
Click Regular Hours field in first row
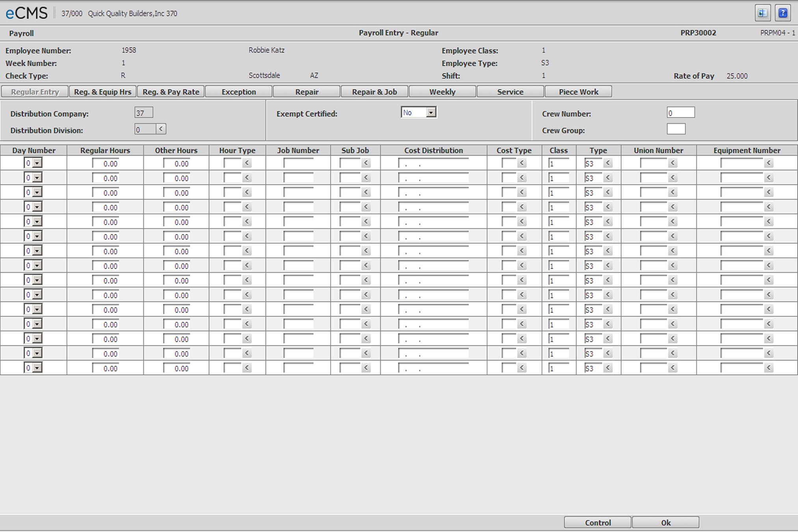pos(105,163)
